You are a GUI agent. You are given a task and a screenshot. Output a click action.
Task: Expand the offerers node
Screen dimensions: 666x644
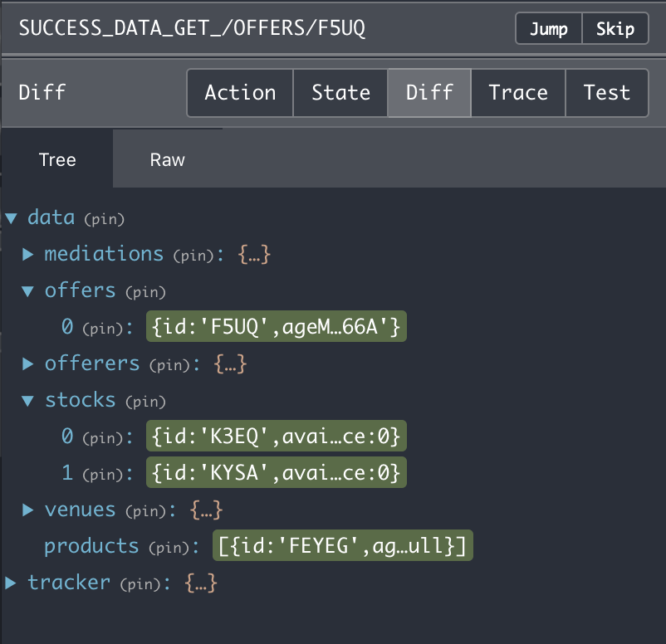[27, 363]
